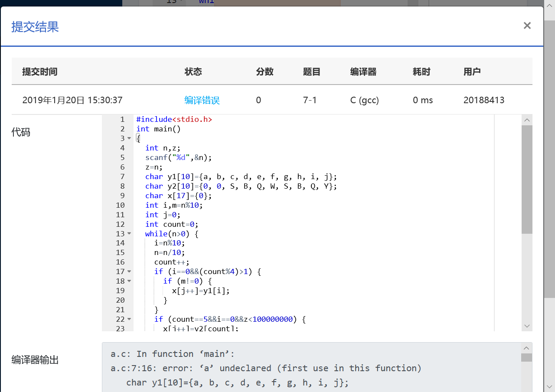This screenshot has height=392, width=555.
Task: Click the x[j++]=y1[i]; code line
Action: 201,291
